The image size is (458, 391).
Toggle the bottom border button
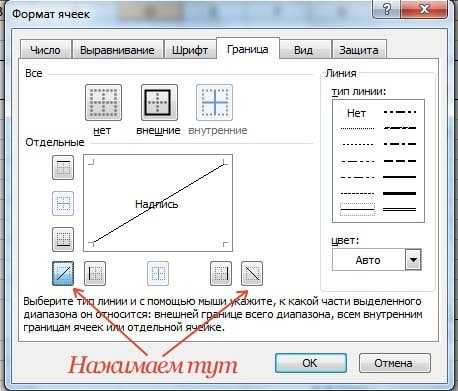(63, 239)
